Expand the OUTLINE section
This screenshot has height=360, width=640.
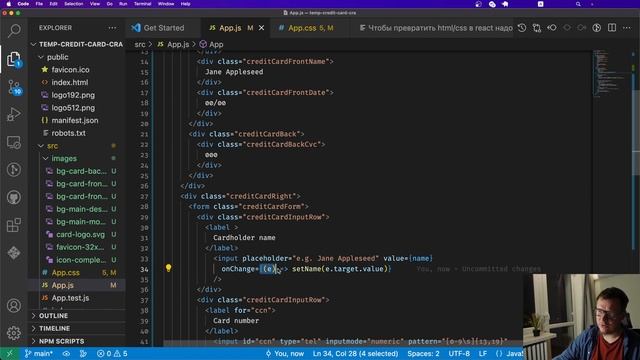pos(77,316)
